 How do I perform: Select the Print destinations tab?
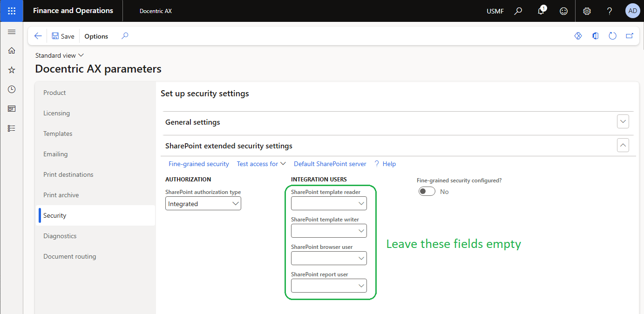(95, 174)
